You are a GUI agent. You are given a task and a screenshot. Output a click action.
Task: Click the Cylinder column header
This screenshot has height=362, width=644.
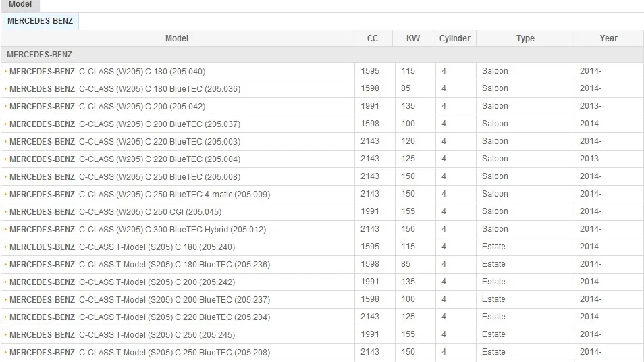pos(455,38)
